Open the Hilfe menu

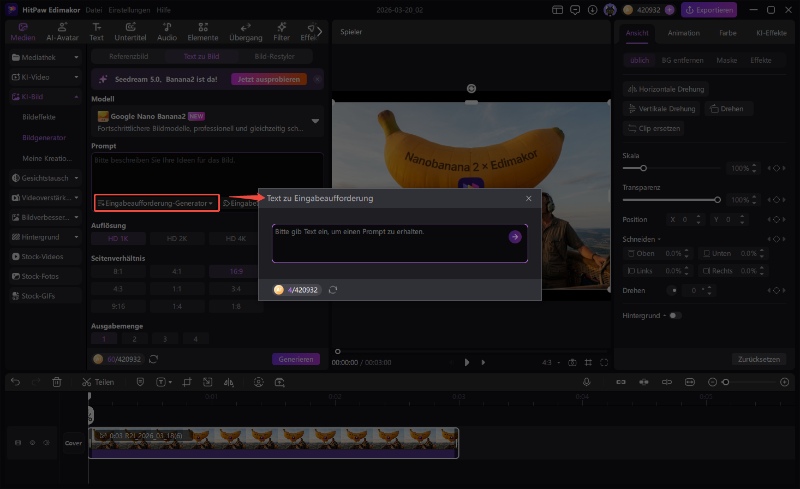coord(163,10)
